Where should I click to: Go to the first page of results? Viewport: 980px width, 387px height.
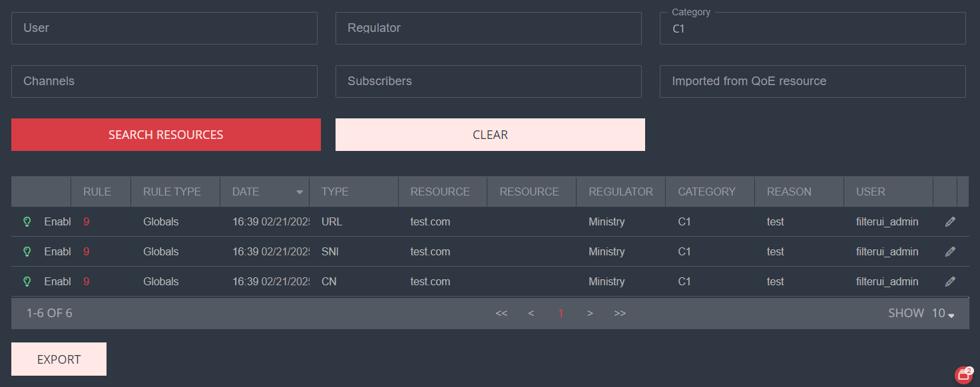501,313
